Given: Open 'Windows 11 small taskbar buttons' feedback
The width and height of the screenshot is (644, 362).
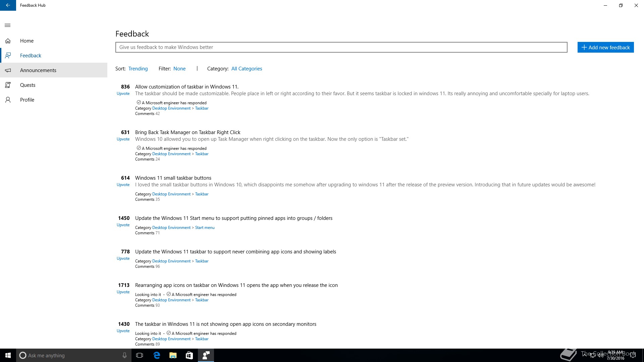Looking at the screenshot, I should (x=173, y=178).
